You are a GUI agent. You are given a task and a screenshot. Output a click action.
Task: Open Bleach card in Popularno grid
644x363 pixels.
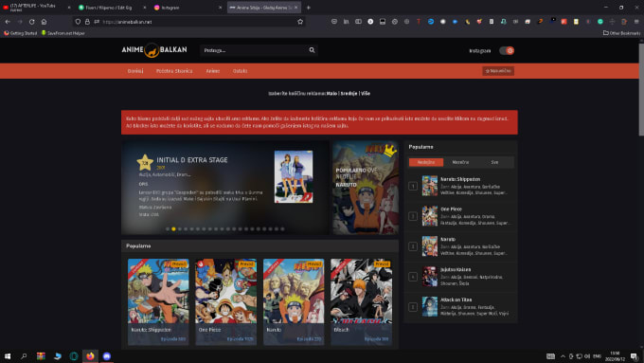coord(361,301)
